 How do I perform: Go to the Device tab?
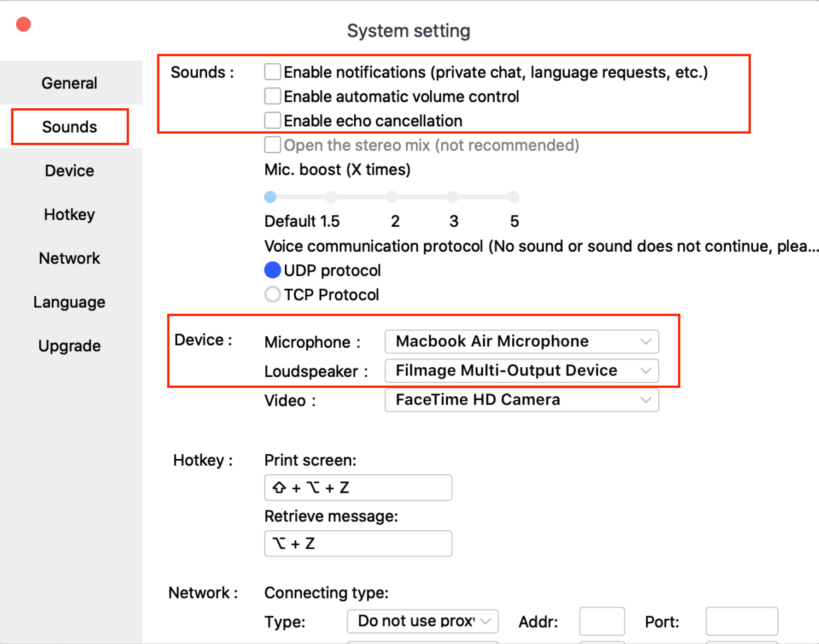pos(70,170)
